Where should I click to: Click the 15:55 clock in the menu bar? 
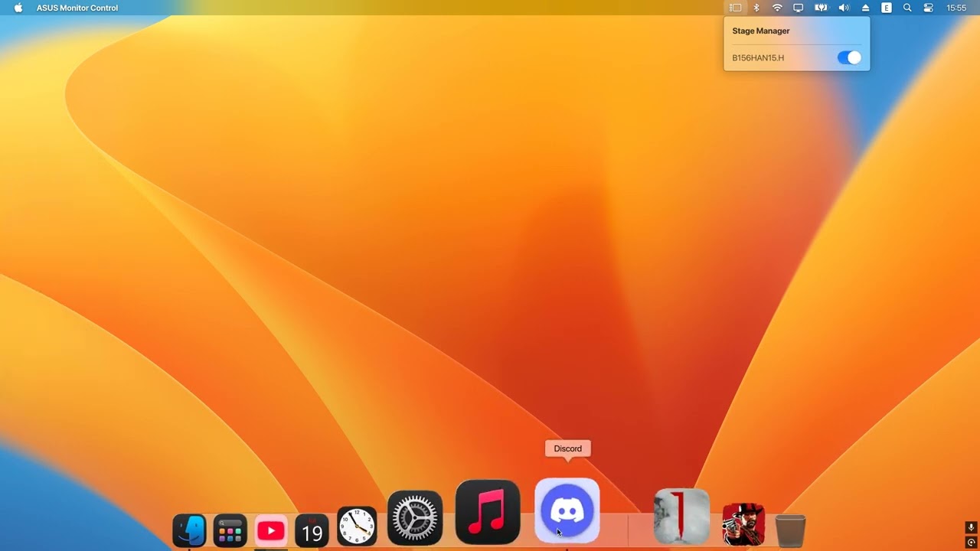956,8
